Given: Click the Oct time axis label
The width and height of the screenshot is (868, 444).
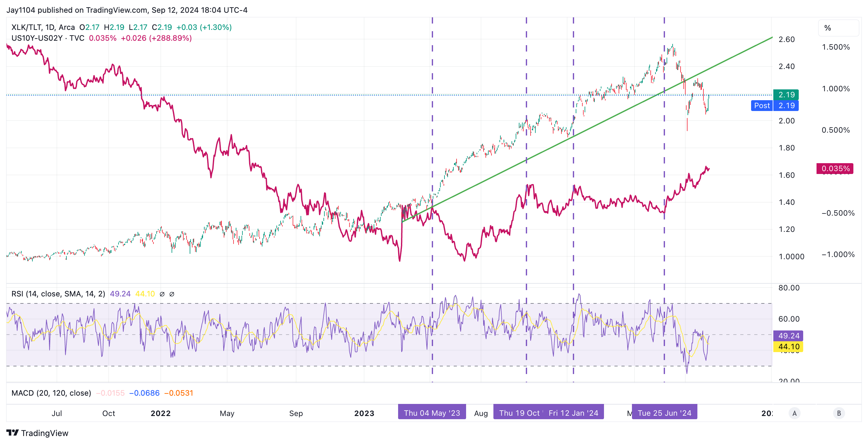Looking at the screenshot, I should [109, 413].
